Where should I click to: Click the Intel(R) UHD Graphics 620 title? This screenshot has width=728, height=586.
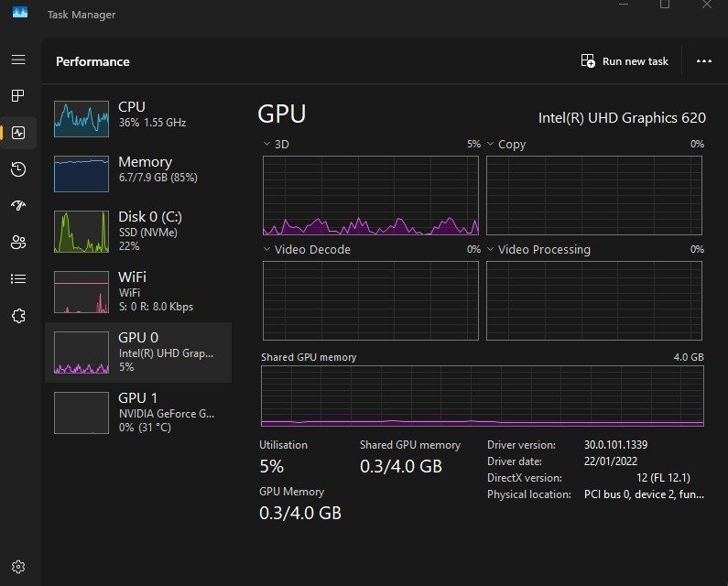click(x=622, y=118)
